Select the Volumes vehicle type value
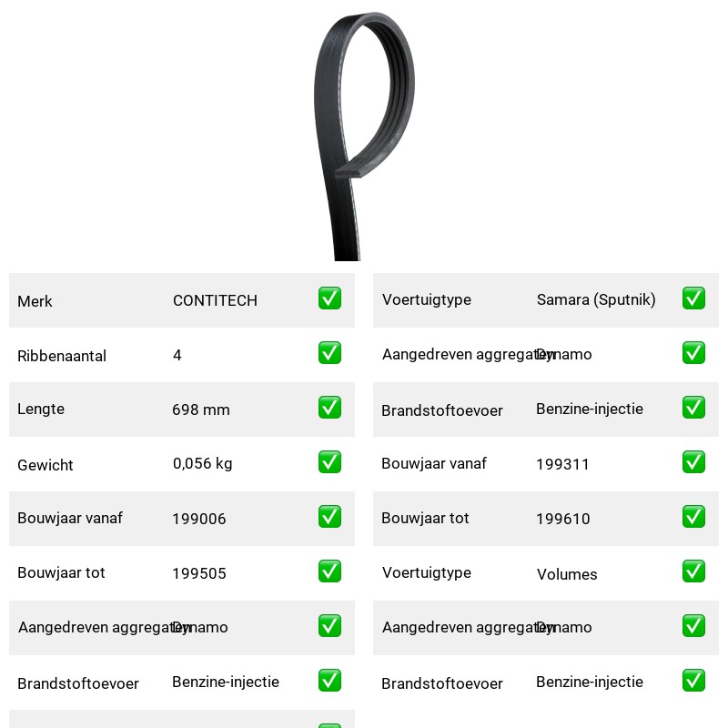The height and width of the screenshot is (728, 728). [567, 574]
